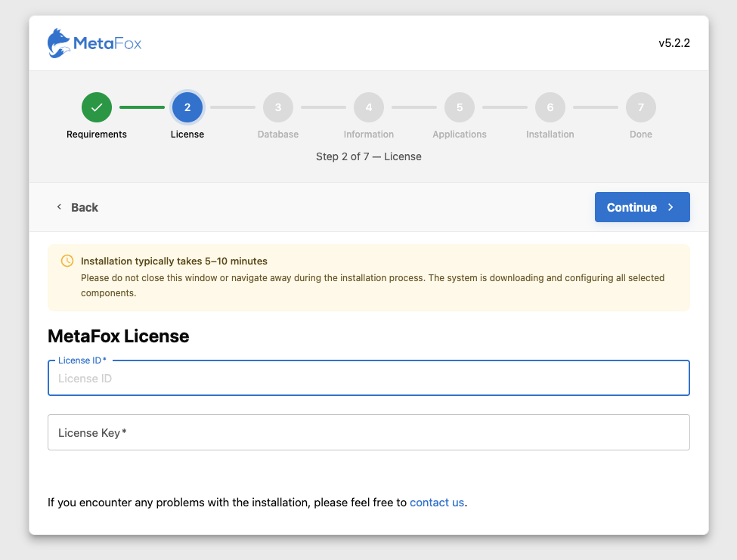
Task: Click the left chevron beside Back
Action: tap(59, 207)
